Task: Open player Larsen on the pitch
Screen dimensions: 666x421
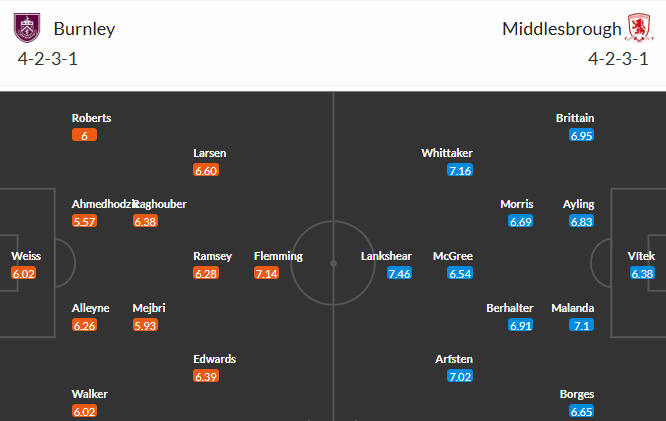Action: 209,153
